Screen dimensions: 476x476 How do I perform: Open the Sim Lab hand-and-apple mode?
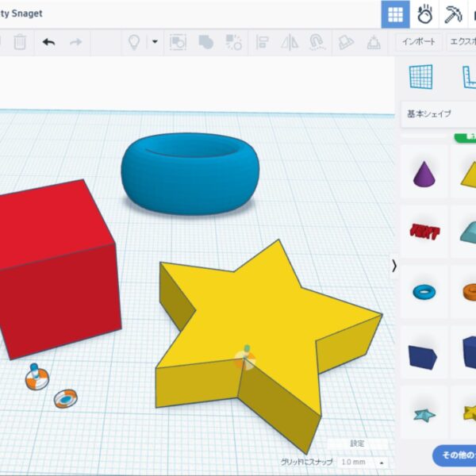(x=424, y=14)
